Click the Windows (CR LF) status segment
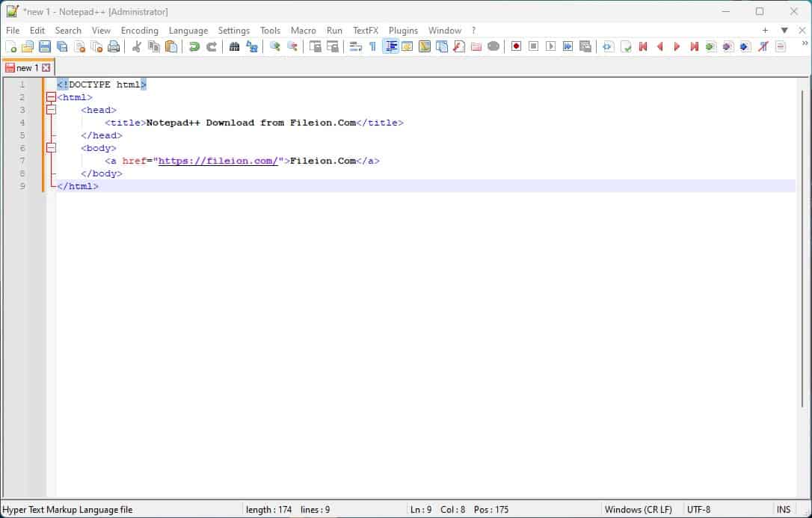 639,509
